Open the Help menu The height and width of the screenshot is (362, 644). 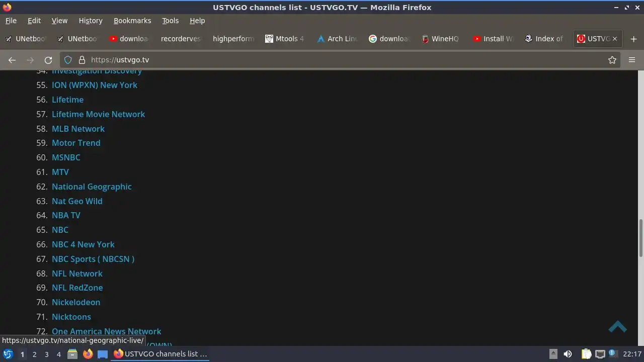point(197,21)
